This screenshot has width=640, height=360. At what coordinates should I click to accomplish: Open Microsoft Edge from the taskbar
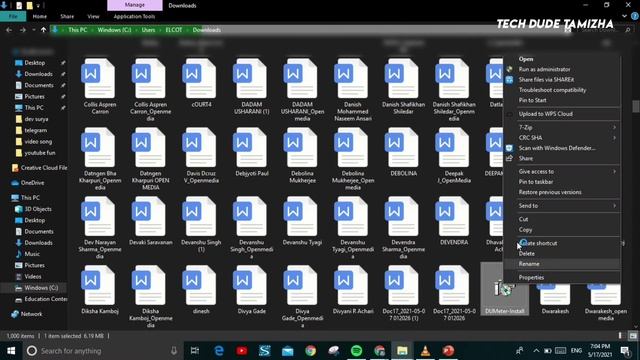(219, 351)
